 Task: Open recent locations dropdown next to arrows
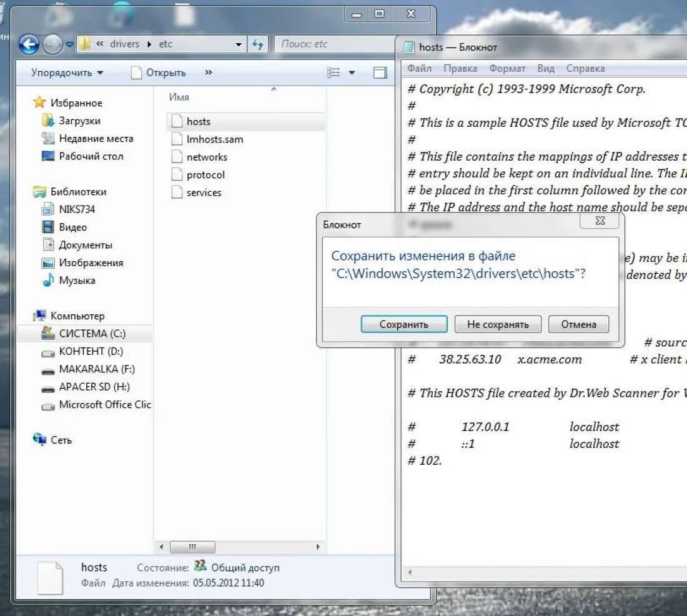(70, 44)
